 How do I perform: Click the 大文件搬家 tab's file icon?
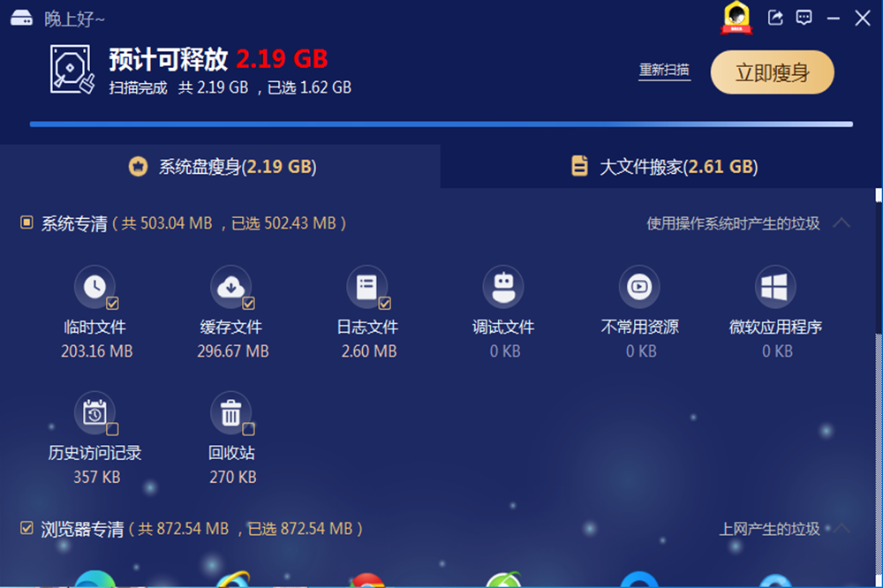(x=579, y=166)
